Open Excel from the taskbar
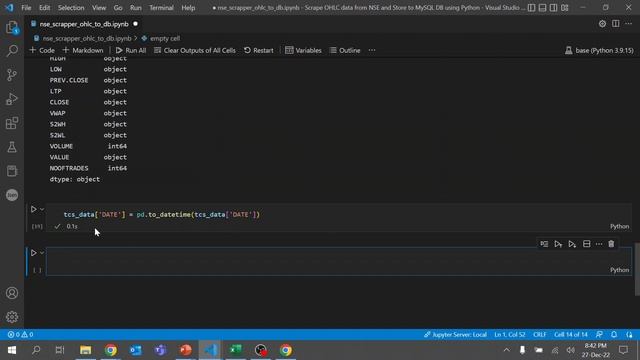 tap(236, 350)
